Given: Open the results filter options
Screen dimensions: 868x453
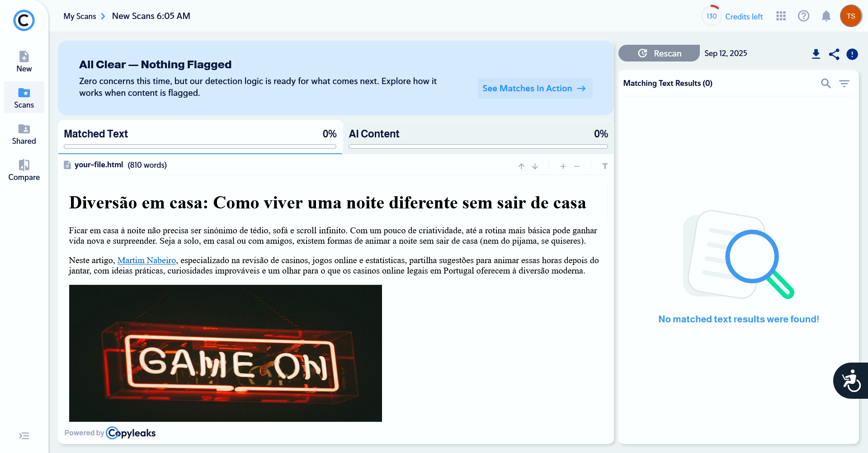Looking at the screenshot, I should click(844, 83).
